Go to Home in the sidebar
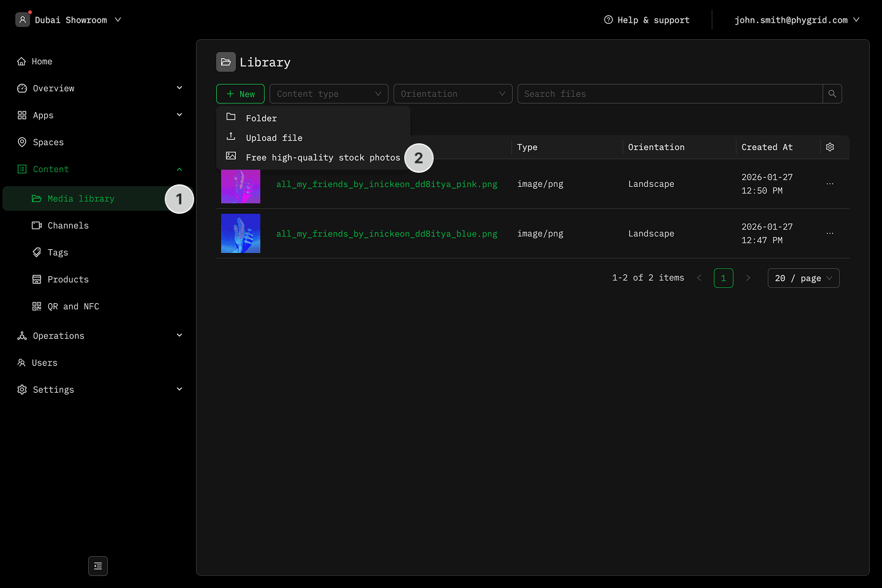 coord(42,61)
